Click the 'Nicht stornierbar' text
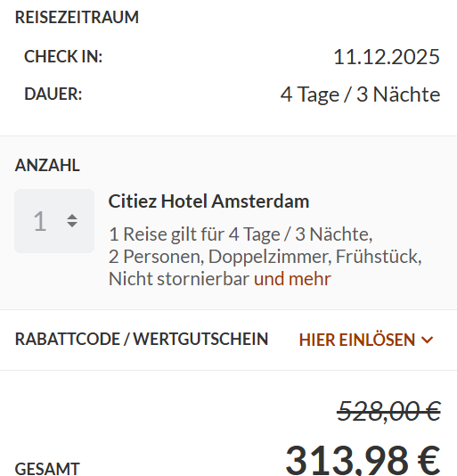 [x=179, y=279]
